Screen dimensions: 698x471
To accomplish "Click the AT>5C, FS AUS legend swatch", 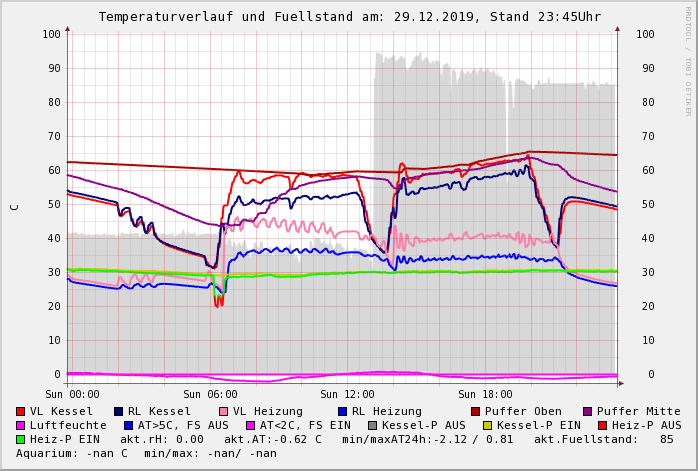I will [x=128, y=425].
